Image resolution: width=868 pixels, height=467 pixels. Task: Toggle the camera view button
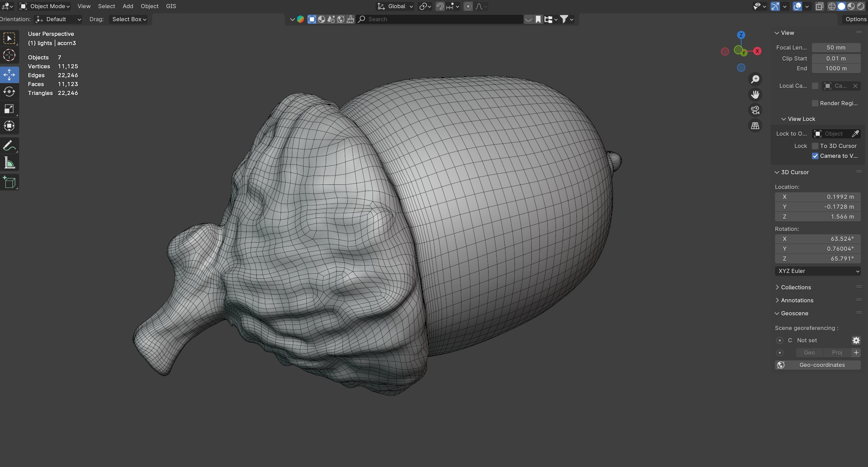[x=755, y=110]
